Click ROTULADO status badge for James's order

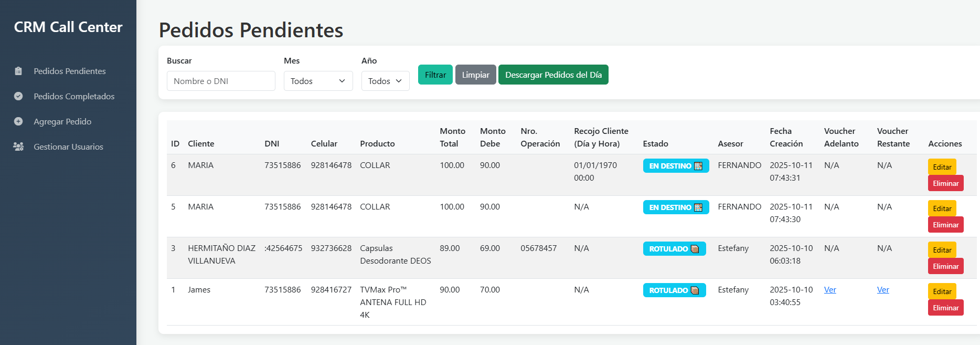(674, 290)
